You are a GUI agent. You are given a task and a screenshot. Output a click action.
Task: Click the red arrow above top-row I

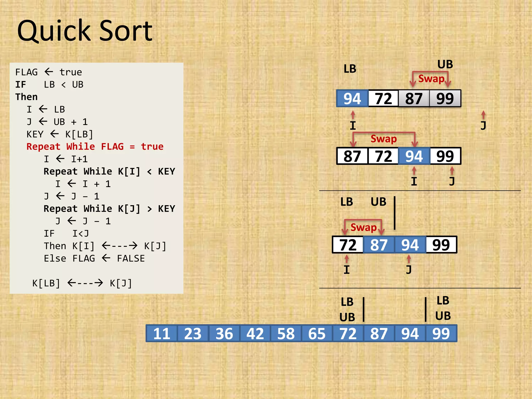click(353, 115)
